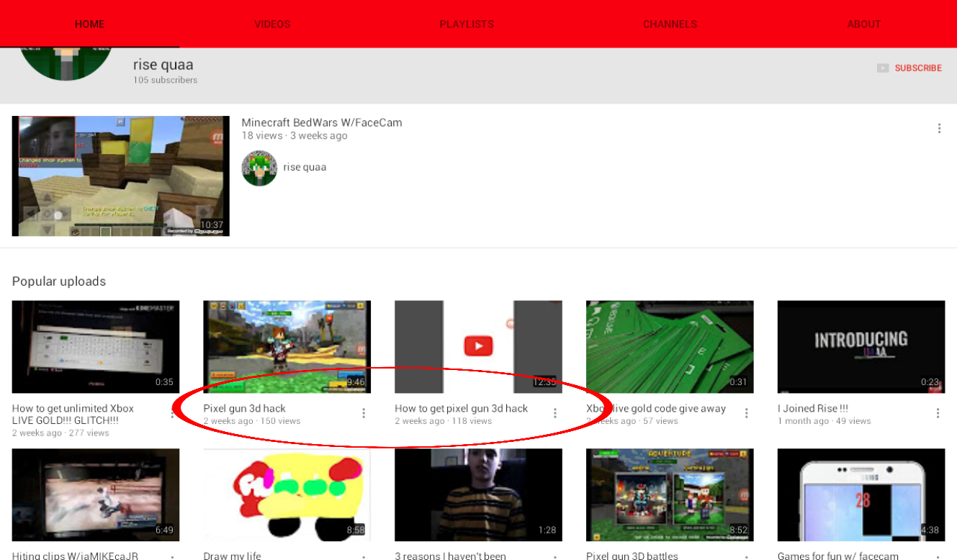This screenshot has width=957, height=560.
Task: Open the Draw my life drawing thumbnail
Action: click(287, 495)
